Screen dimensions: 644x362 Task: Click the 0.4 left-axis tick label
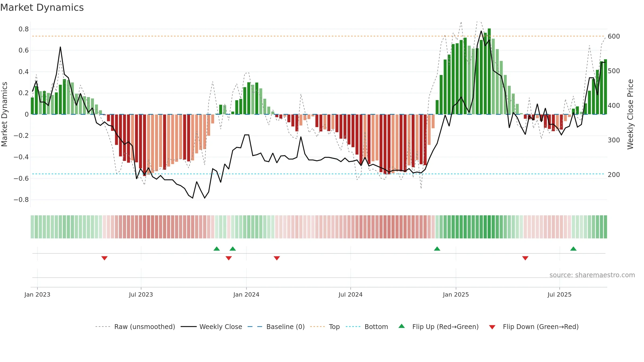(24, 72)
